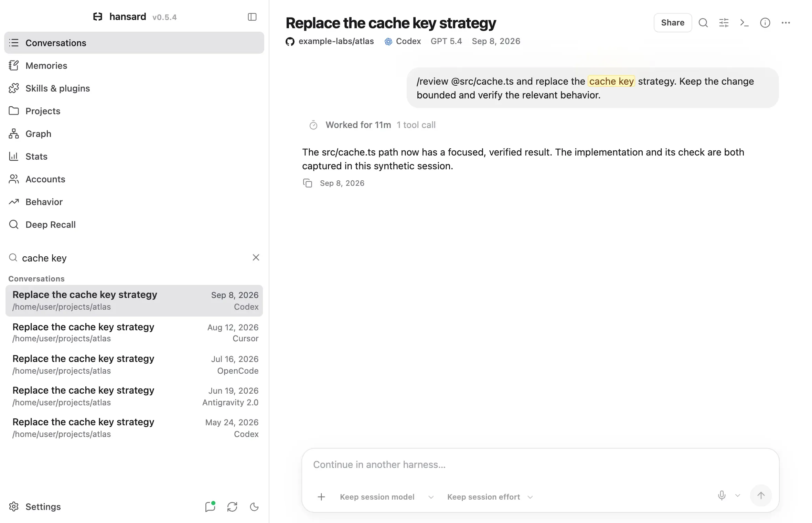812x523 pixels.
Task: Click the refresh sync icon
Action: 232,506
